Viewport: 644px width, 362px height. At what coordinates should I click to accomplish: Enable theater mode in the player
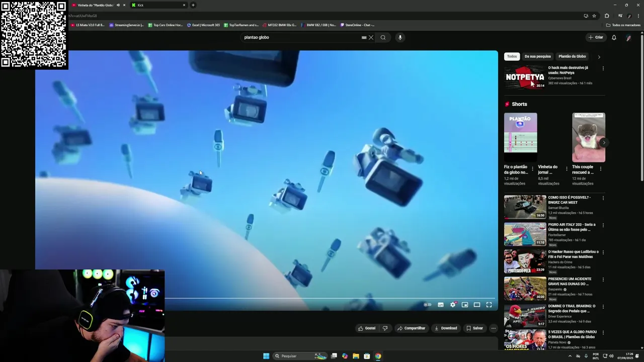point(477,305)
